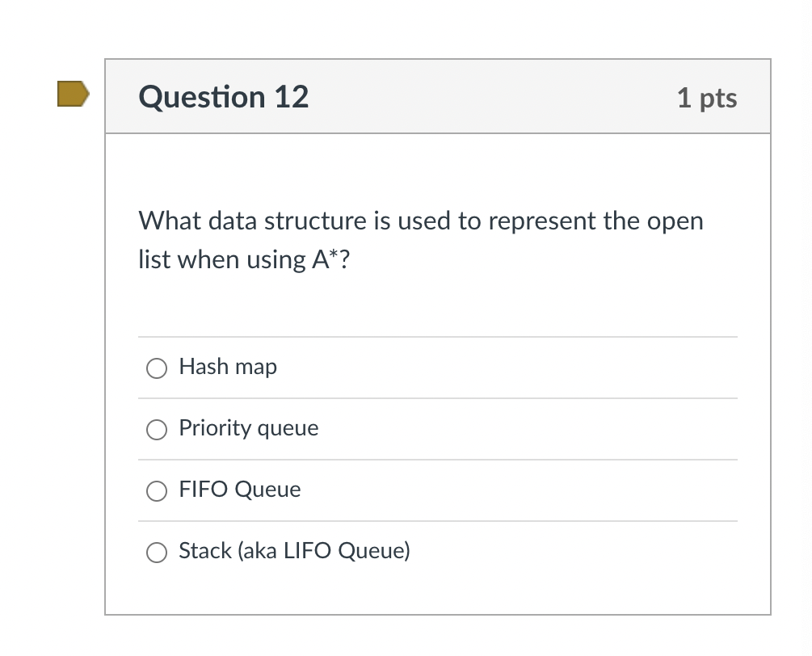Screen dimensions: 812x656
Task: Click the Hash map answer label
Action: click(x=228, y=366)
